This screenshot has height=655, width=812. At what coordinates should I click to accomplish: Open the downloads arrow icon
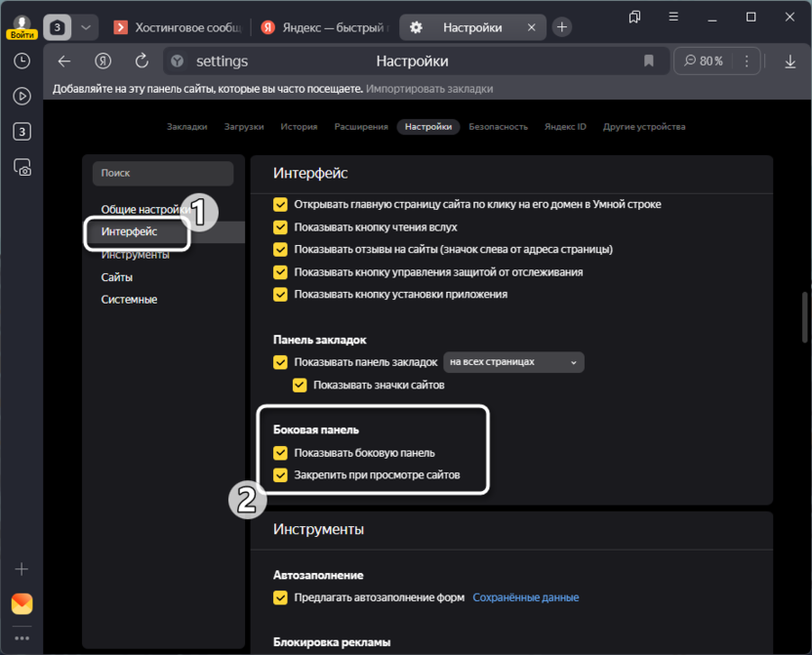(791, 61)
